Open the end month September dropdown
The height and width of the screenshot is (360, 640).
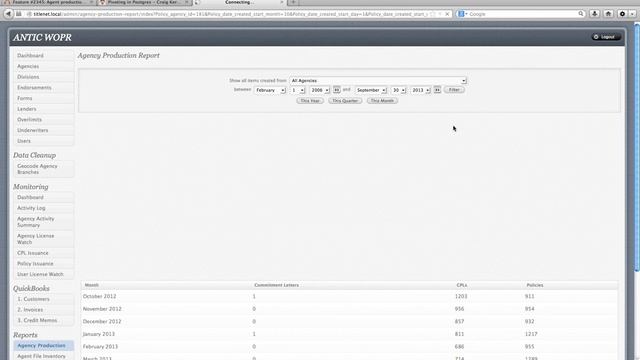click(x=371, y=90)
